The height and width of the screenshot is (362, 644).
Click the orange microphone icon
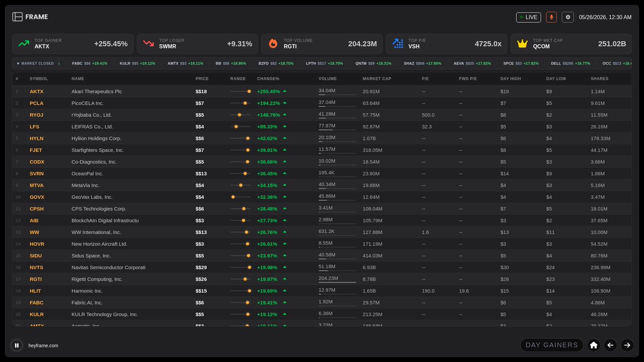(551, 17)
